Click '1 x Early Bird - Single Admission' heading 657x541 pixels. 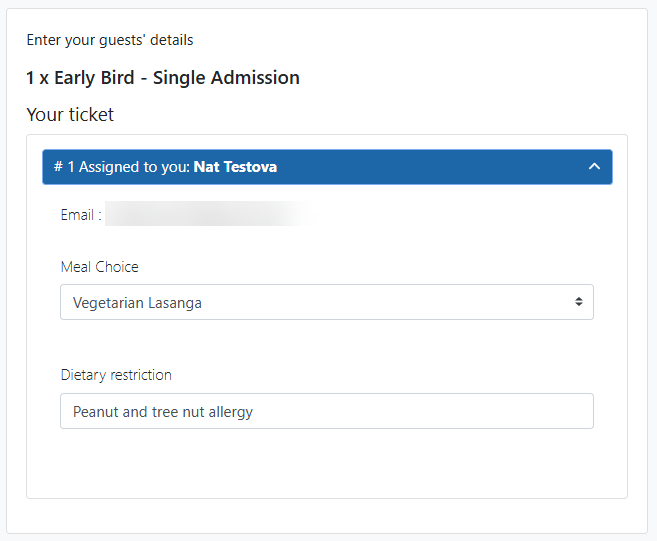pos(163,77)
